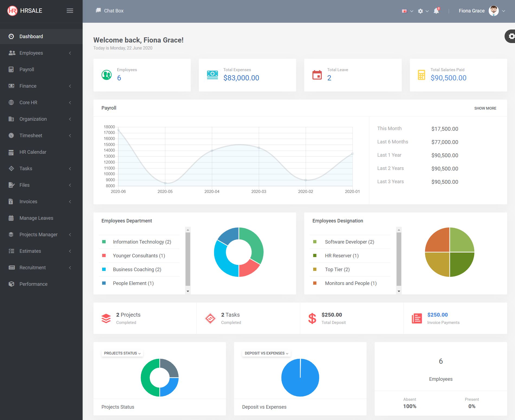The width and height of the screenshot is (515, 420).
Task: Toggle the sidebar hamburger menu
Action: click(70, 11)
